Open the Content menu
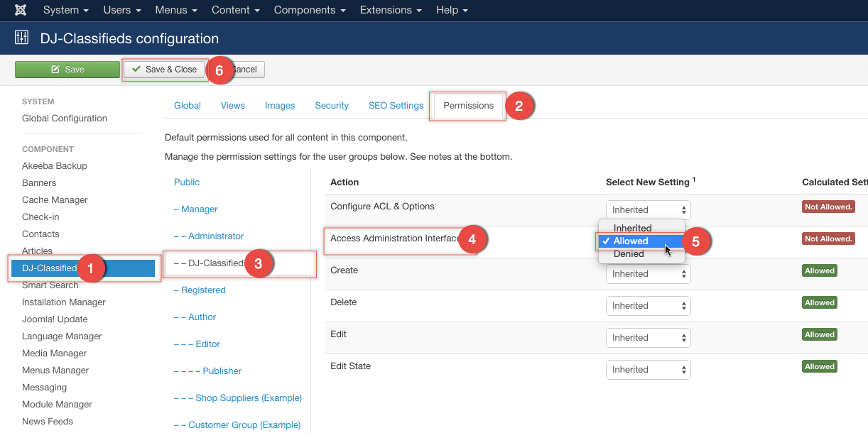 click(x=235, y=10)
